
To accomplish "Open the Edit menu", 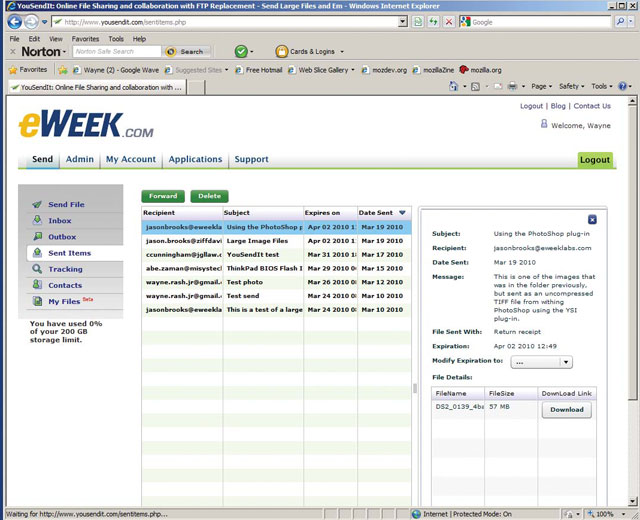I will tap(34, 39).
